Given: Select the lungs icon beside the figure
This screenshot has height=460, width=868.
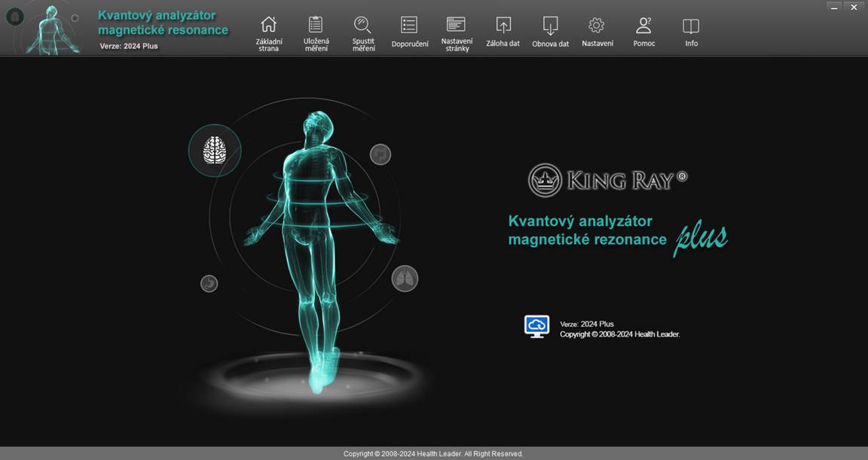Looking at the screenshot, I should coord(405,278).
